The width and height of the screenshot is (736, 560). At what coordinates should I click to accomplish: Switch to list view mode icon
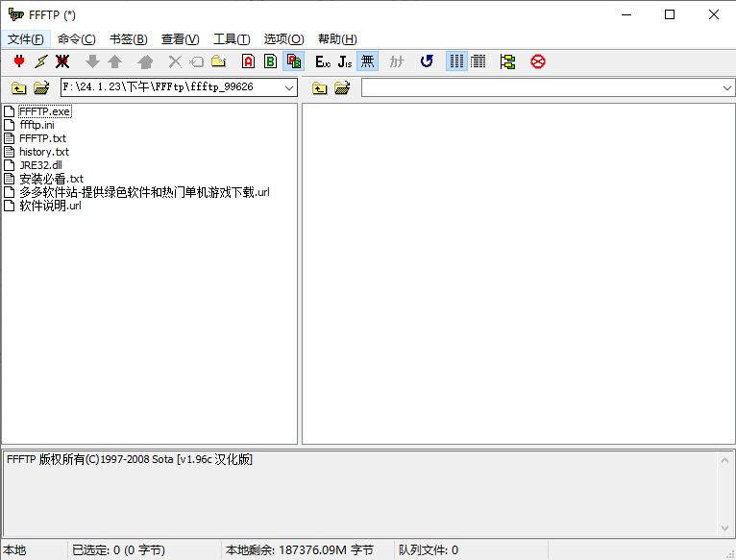pos(456,61)
